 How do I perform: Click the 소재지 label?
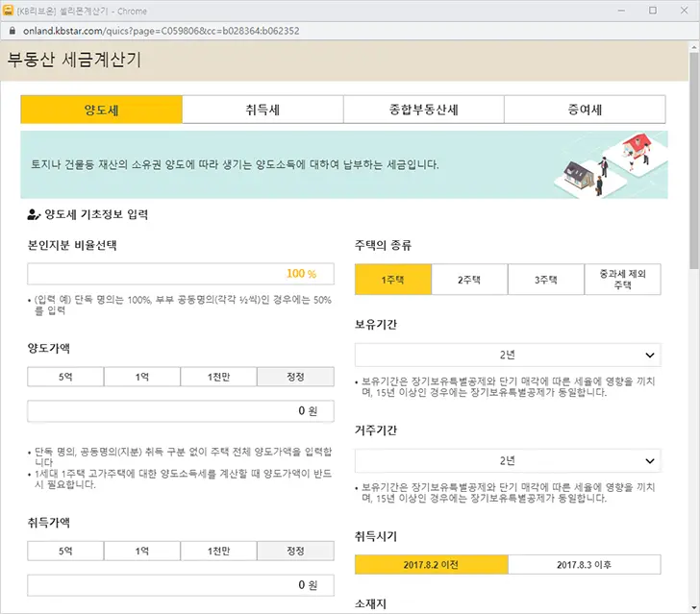(370, 603)
